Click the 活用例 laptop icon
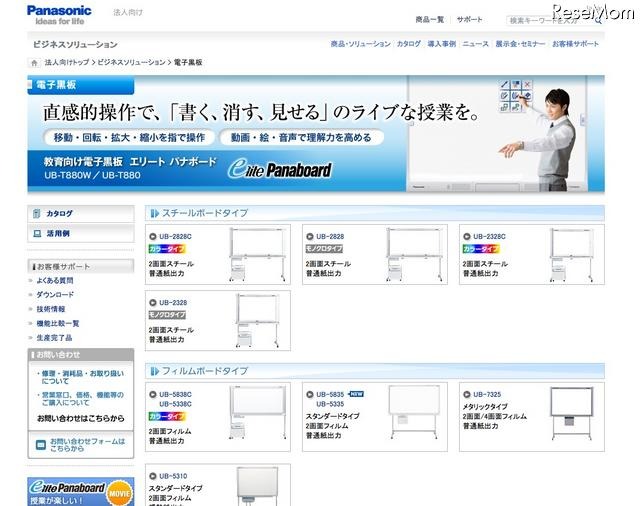This screenshot has height=506, width=640. tap(37, 233)
